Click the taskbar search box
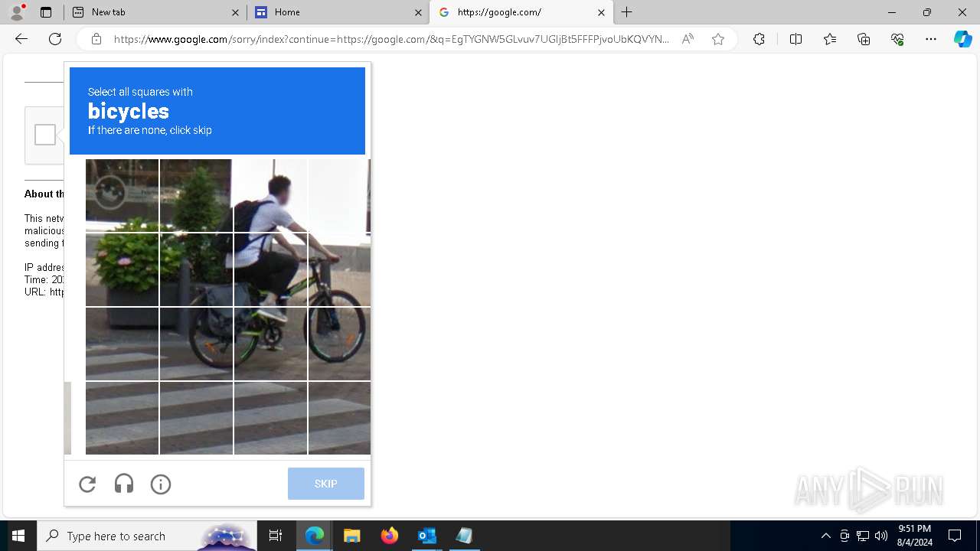The height and width of the screenshot is (551, 980). (x=147, y=536)
